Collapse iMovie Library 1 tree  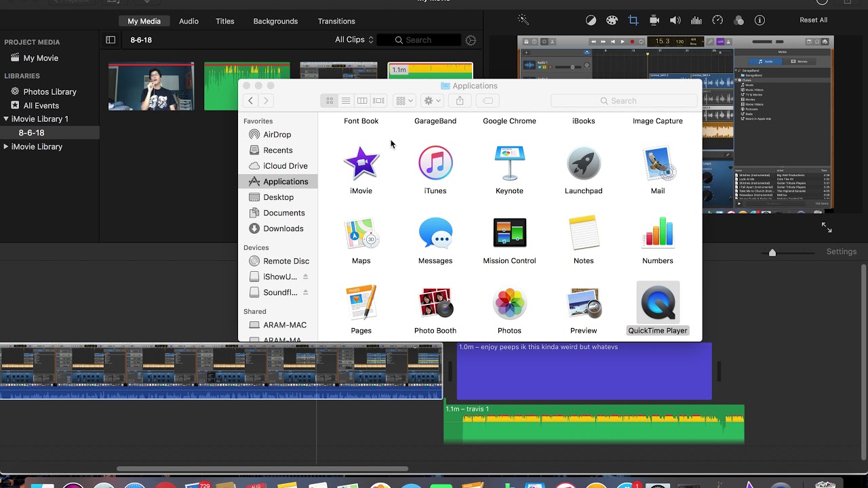(6, 119)
